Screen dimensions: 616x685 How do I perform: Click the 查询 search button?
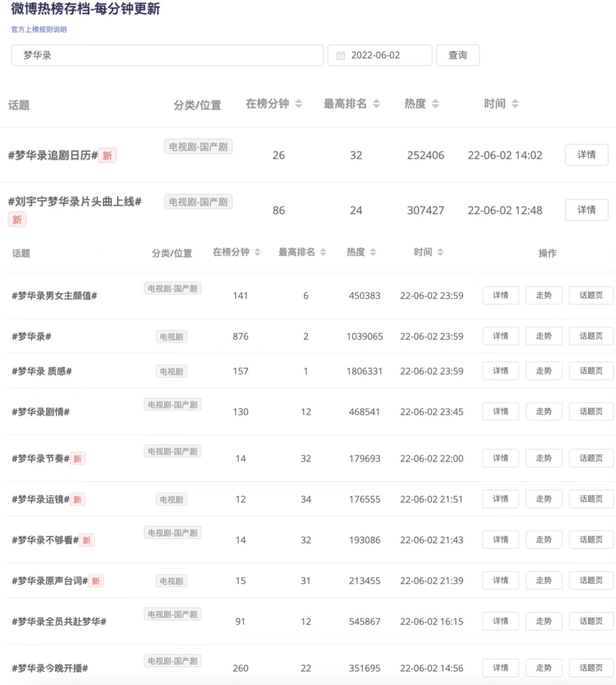pyautogui.click(x=457, y=55)
